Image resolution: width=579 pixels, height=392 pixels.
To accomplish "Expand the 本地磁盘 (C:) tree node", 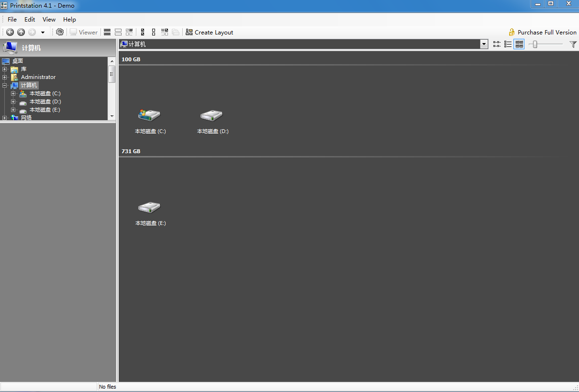I will click(x=13, y=93).
